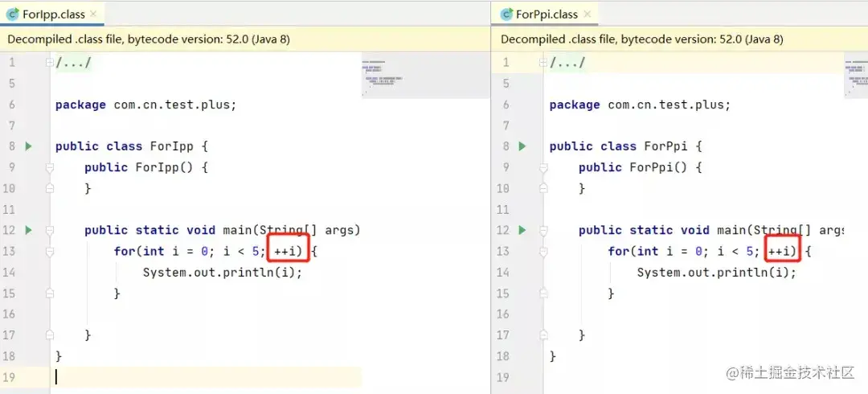Click the folded '/.../' text in ForIpp editor
The width and height of the screenshot is (868, 394).
(x=73, y=63)
